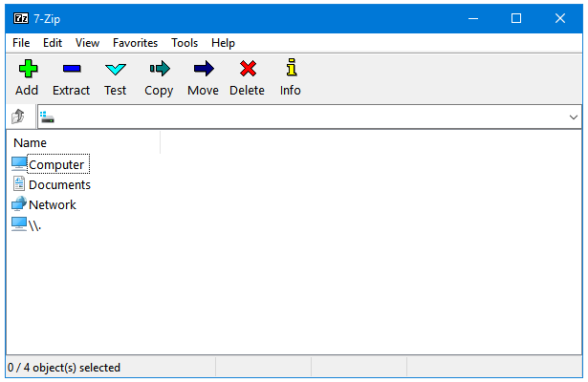
Task: Click the dark blue Move arrow icon
Action: click(x=204, y=69)
